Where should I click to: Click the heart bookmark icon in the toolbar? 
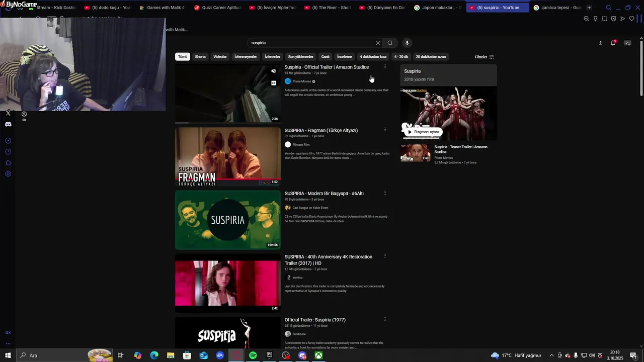pyautogui.click(x=632, y=19)
